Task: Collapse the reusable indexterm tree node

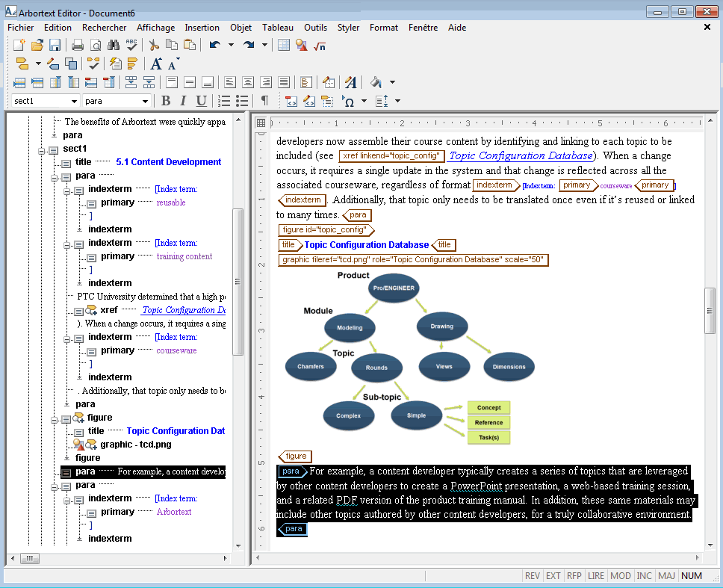Action: click(x=67, y=191)
